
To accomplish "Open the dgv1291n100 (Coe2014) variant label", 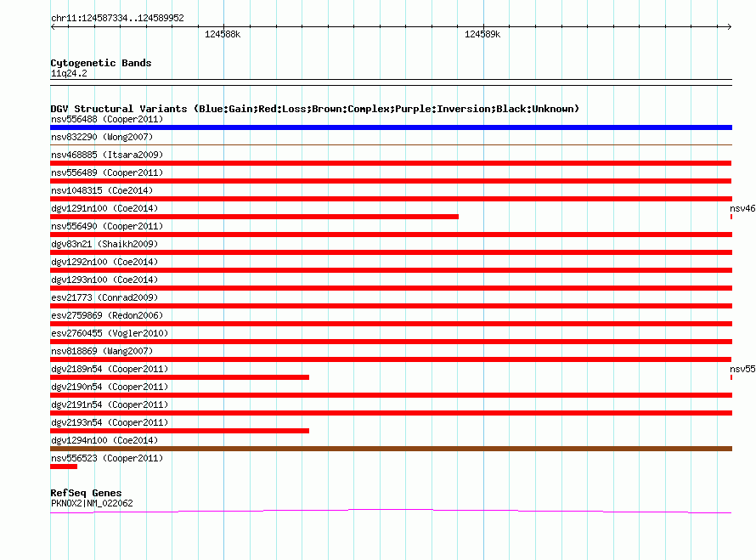I will pyautogui.click(x=104, y=208).
